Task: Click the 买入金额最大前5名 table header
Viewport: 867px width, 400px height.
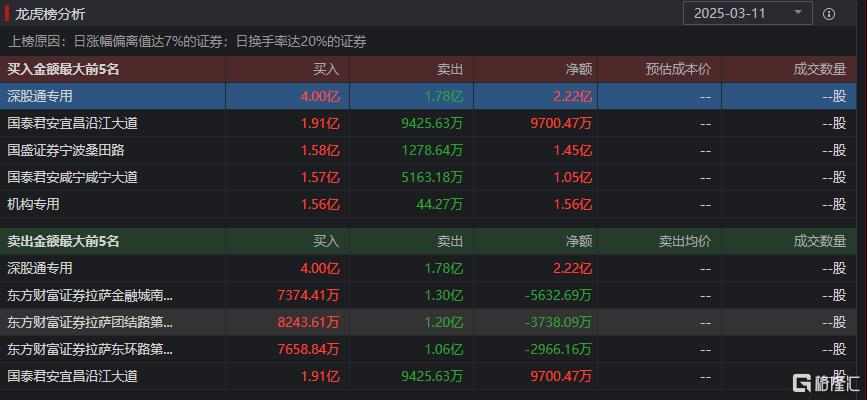Action: click(x=64, y=69)
